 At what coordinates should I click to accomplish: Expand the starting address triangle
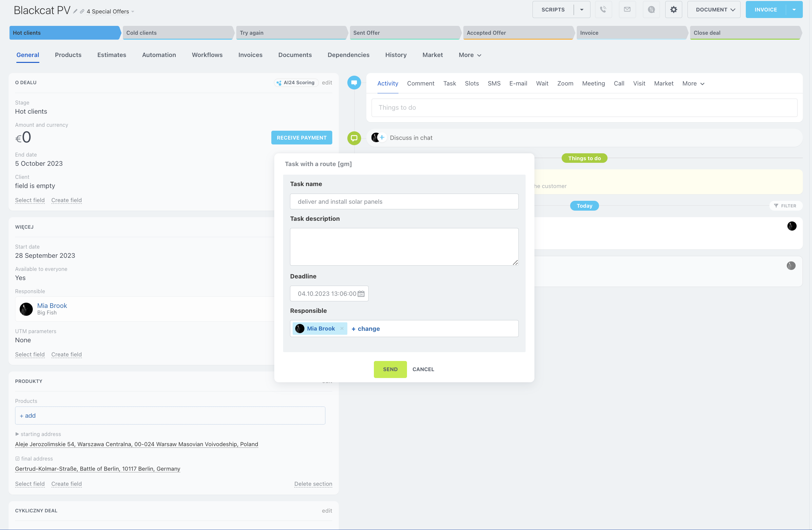(17, 434)
